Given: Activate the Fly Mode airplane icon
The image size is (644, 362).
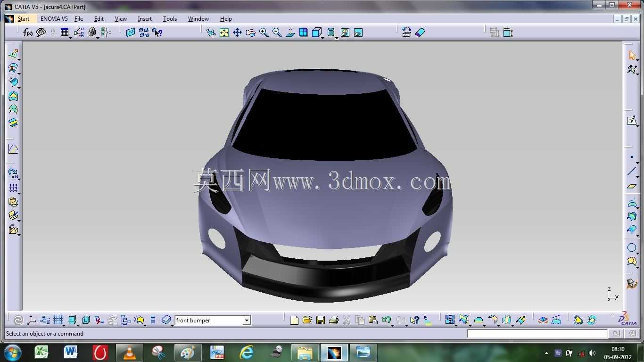Looking at the screenshot, I should click(211, 33).
